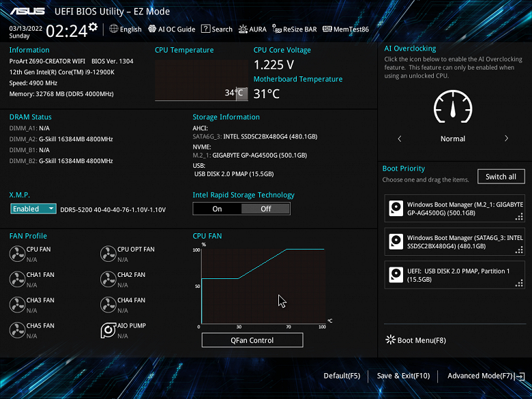Open MemTest86 from top bar
Viewport: 532px width, 399px height.
346,29
